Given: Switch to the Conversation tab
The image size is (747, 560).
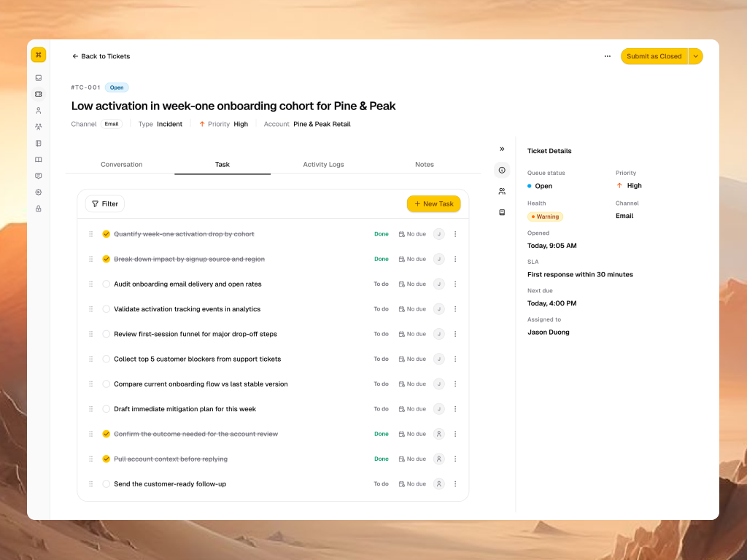Looking at the screenshot, I should [x=122, y=165].
